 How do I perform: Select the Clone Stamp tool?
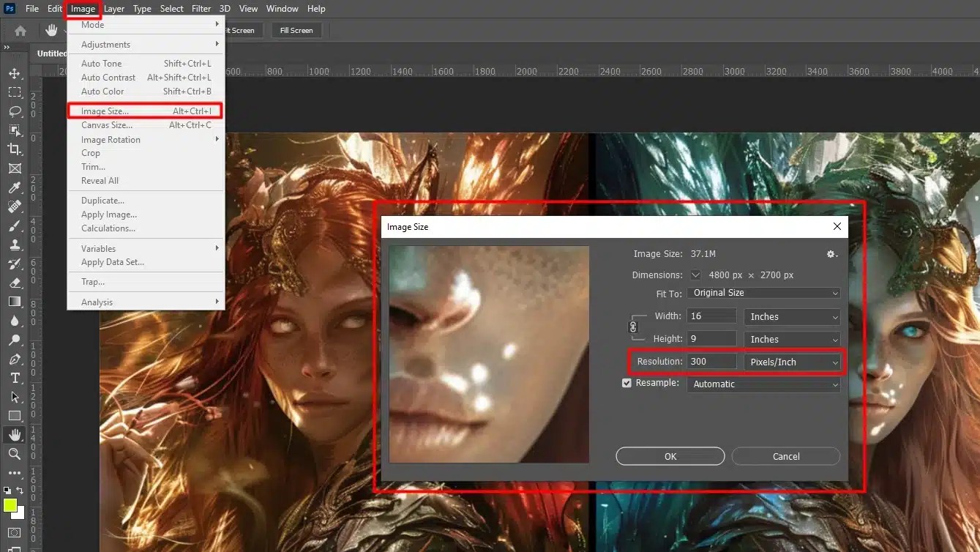coord(14,245)
